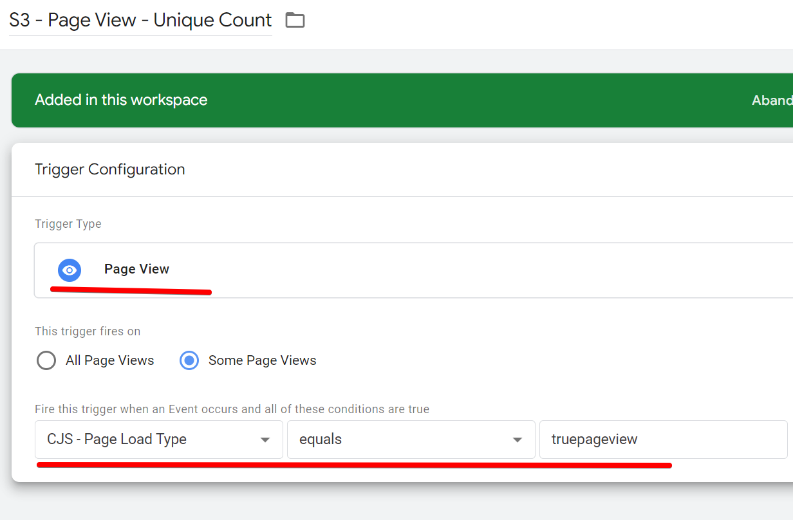Click the arrow on CJS - Page Load Type dropdown
793x520 pixels.
265,440
